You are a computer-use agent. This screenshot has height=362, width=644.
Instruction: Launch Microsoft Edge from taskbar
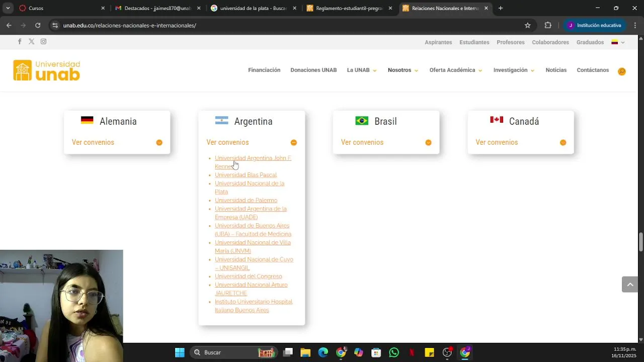[323, 352]
